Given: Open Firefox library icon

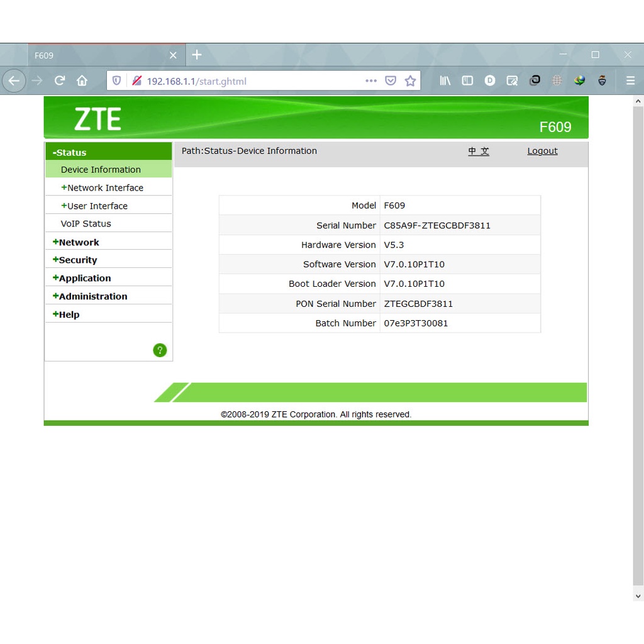Looking at the screenshot, I should point(445,80).
